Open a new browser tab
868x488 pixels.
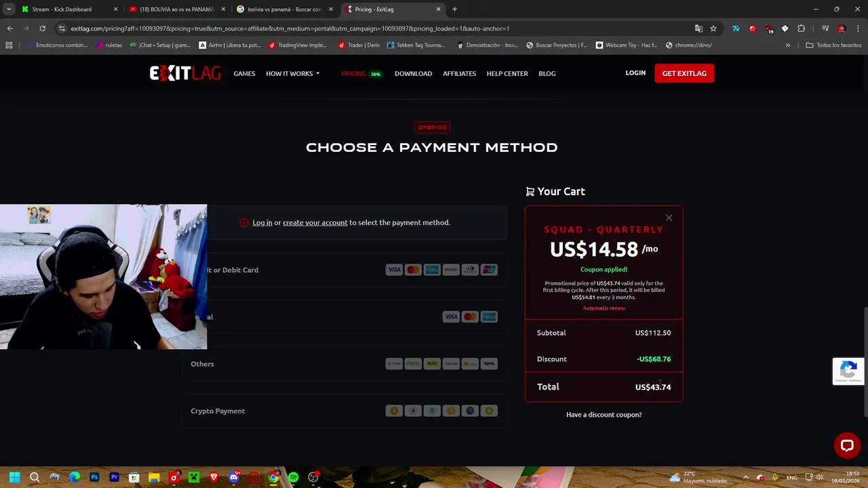454,9
